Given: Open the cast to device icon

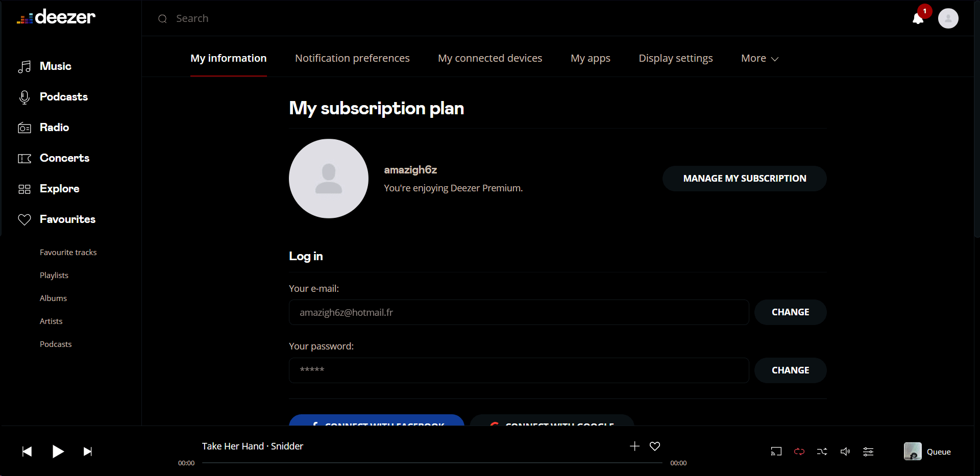Looking at the screenshot, I should [x=776, y=452].
